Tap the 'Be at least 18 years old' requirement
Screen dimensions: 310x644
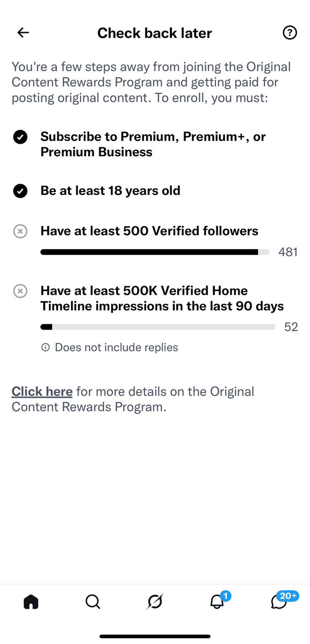click(x=110, y=191)
